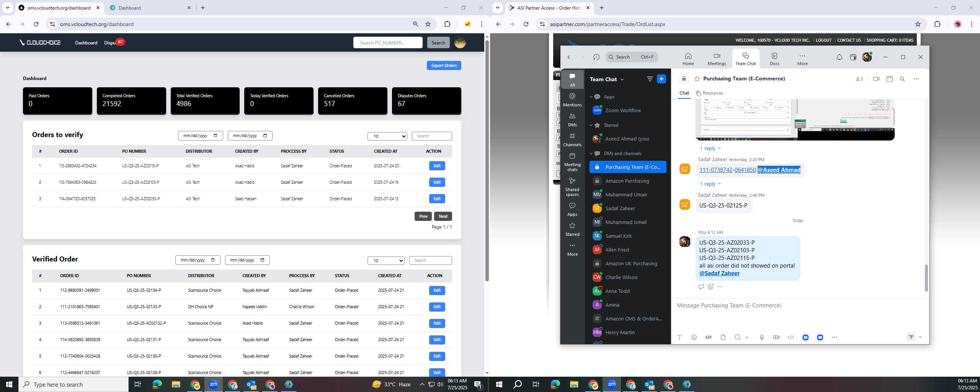Open Outlook from the left Windows taskbar

tap(251, 384)
